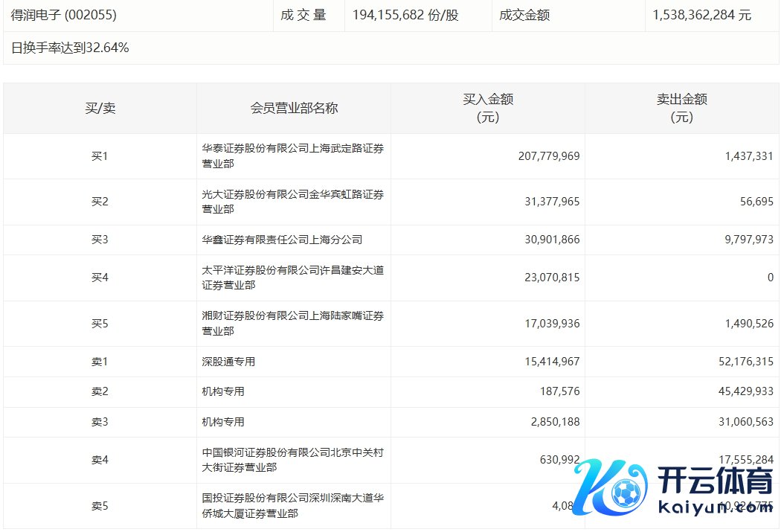The height and width of the screenshot is (532, 784).
Task: Click the 日换手率达到32.64% disclosure text
Action: click(x=71, y=48)
